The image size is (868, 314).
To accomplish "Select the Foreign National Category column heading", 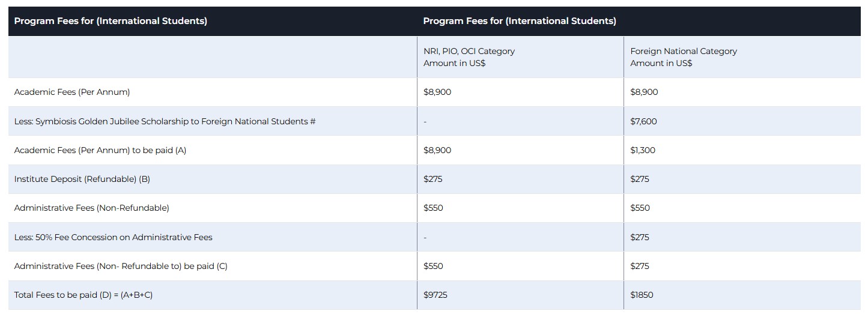I will coord(683,57).
